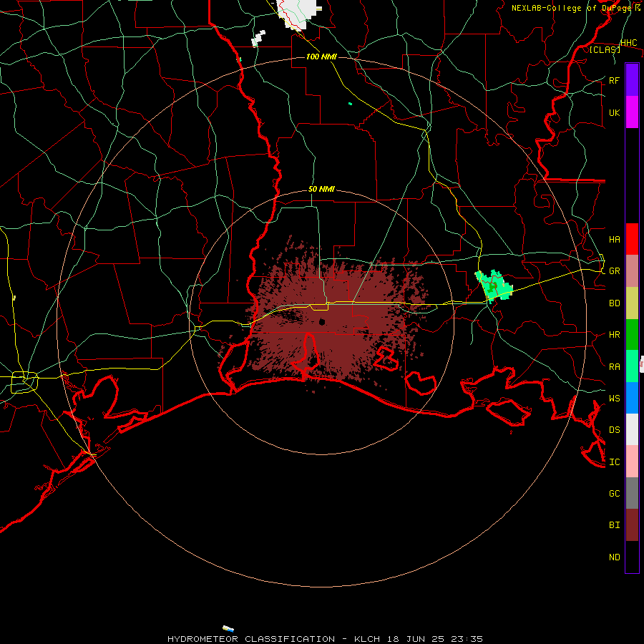Click the RF purple legend swatch
This screenshot has width=644, height=644.
pos(632,80)
